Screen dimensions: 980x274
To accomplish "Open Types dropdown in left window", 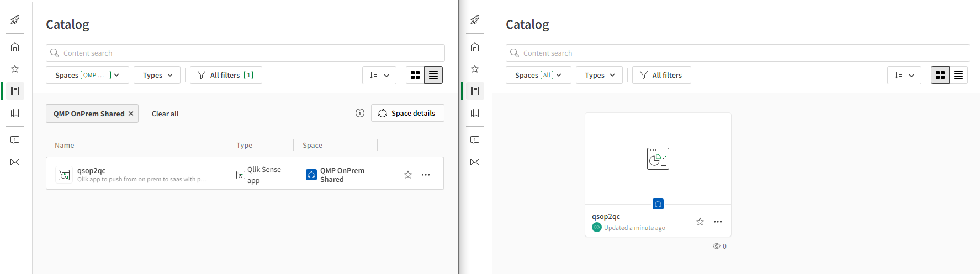I will point(157,75).
